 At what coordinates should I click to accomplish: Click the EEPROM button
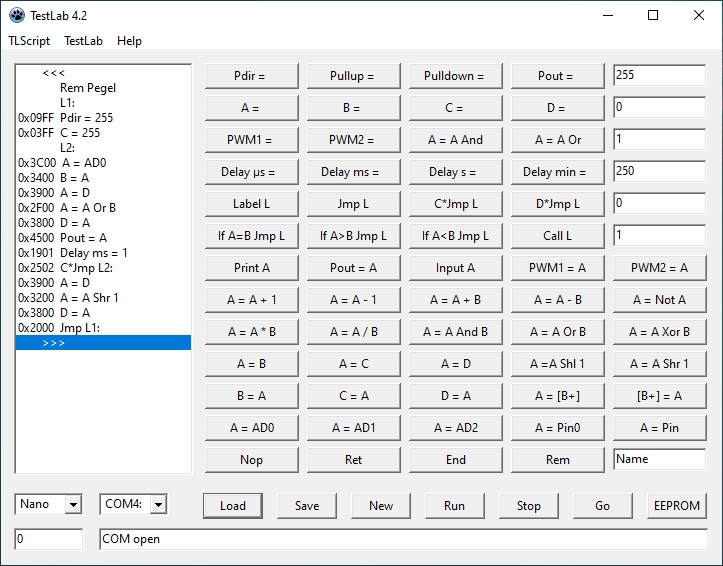tap(675, 505)
